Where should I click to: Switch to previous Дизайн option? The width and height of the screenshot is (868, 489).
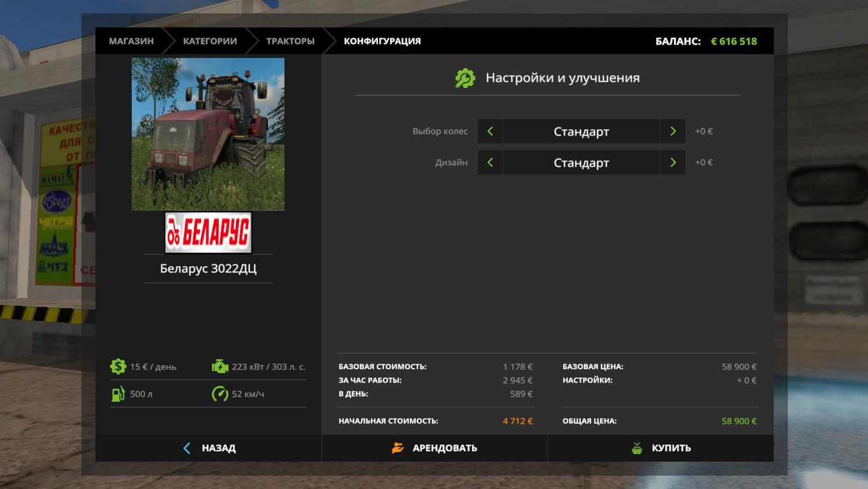[490, 162]
